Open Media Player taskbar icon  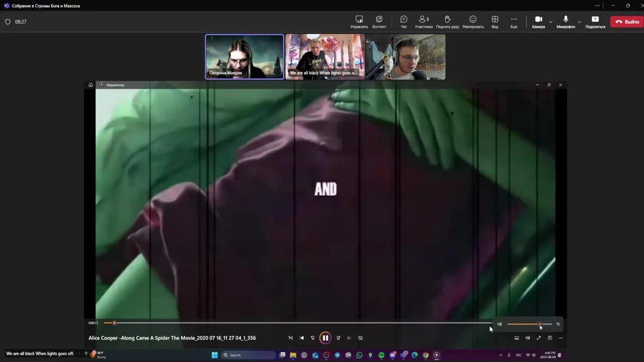437,355
